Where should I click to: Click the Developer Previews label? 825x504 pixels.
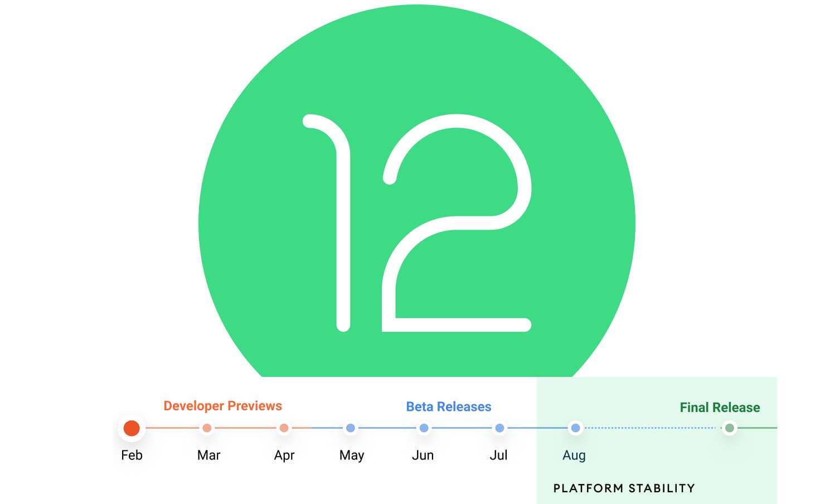[223, 406]
